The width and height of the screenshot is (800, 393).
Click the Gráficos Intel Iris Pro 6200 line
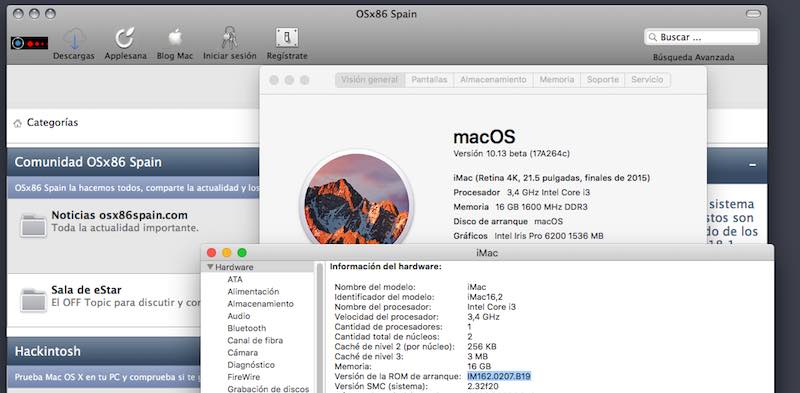[x=529, y=236]
